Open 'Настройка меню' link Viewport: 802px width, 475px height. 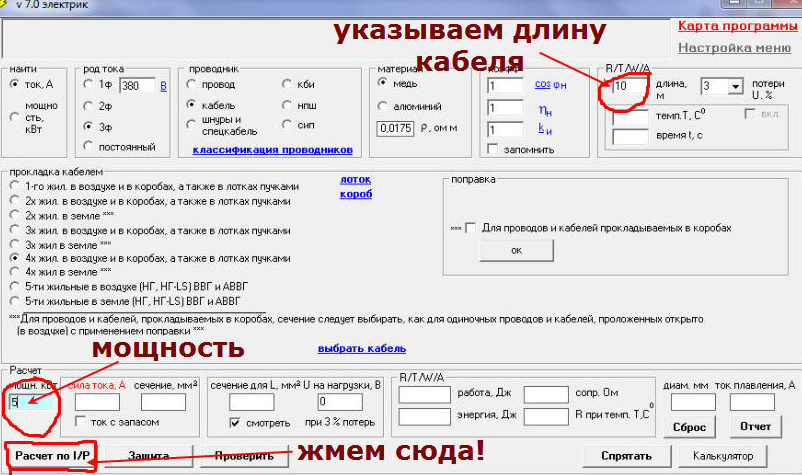coord(734,48)
